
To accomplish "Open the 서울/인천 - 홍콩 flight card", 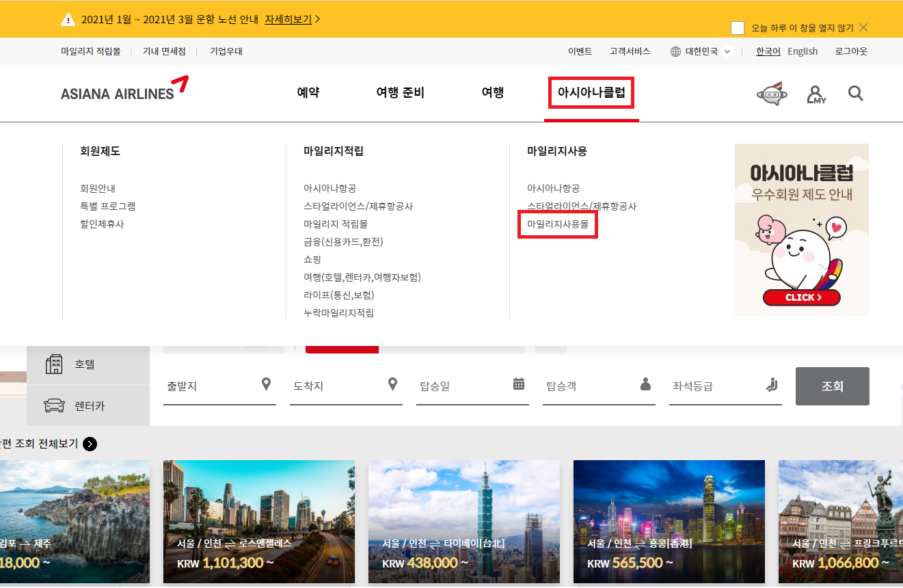I will coord(669,522).
